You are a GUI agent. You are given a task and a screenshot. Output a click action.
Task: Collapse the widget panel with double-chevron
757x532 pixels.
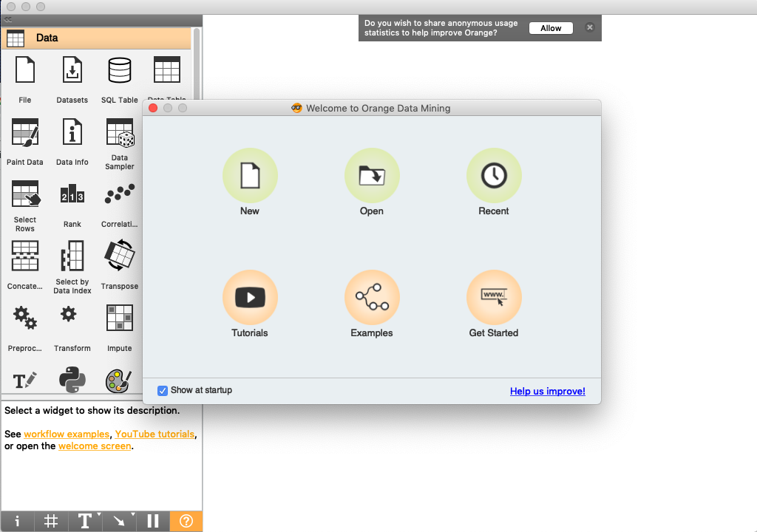(x=8, y=20)
